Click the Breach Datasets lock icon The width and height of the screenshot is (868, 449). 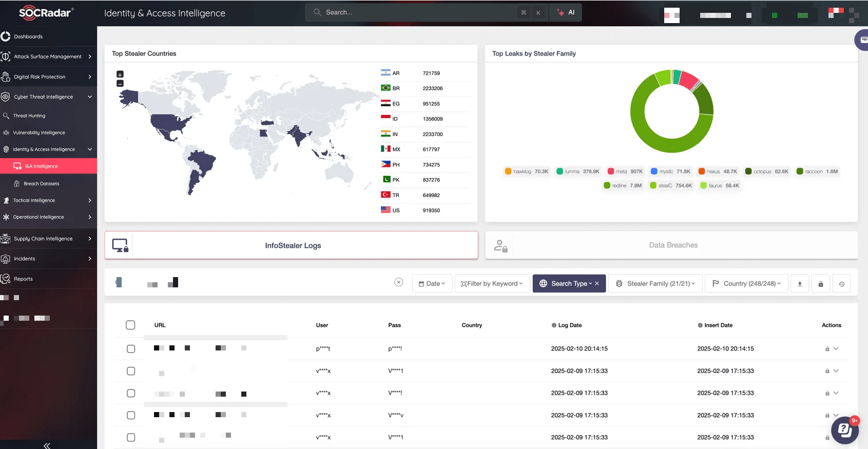[17, 184]
